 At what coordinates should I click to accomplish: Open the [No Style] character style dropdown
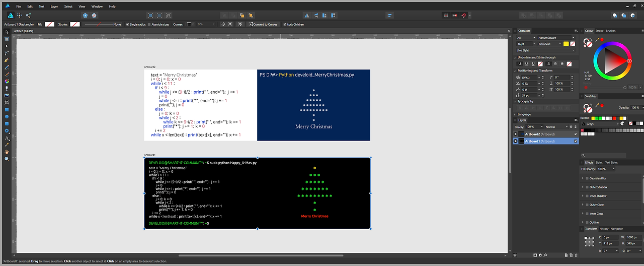(x=545, y=50)
